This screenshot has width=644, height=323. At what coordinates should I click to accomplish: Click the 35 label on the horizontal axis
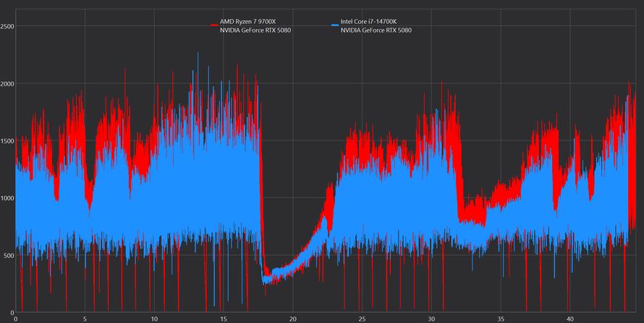point(501,318)
